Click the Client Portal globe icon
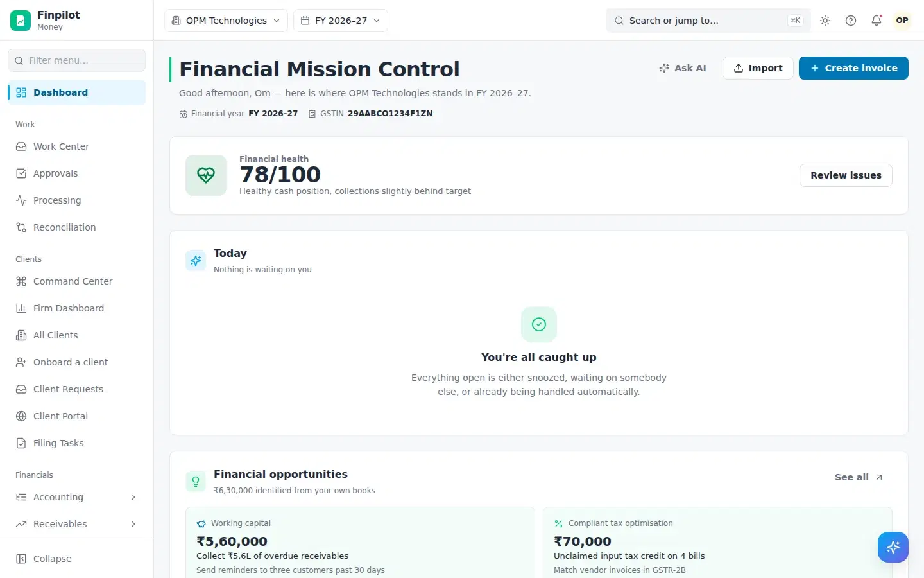 [x=21, y=416]
